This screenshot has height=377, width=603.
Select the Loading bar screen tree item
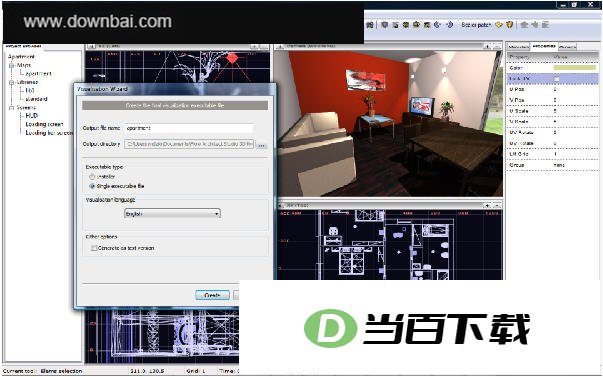pos(49,133)
